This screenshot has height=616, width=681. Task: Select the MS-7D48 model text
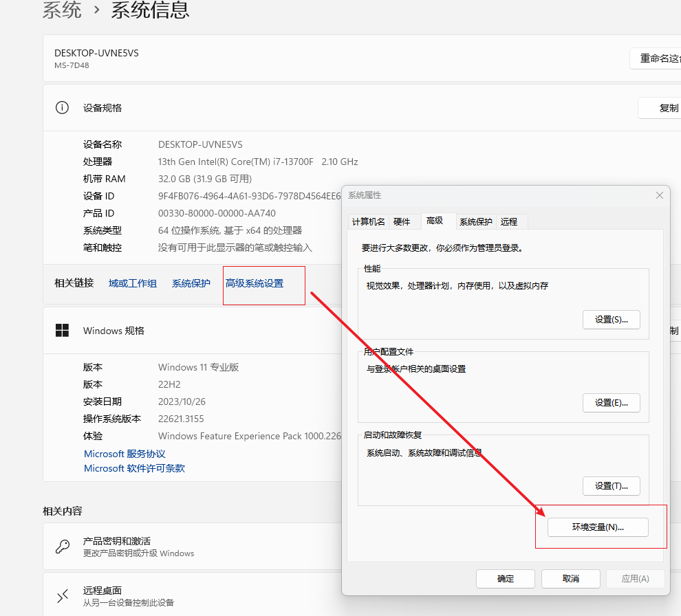72,65
